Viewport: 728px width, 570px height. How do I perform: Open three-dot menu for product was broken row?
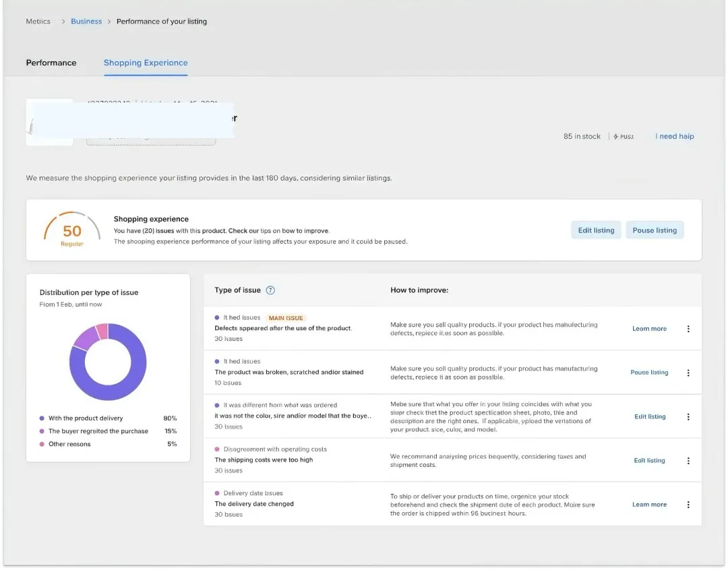coord(688,373)
